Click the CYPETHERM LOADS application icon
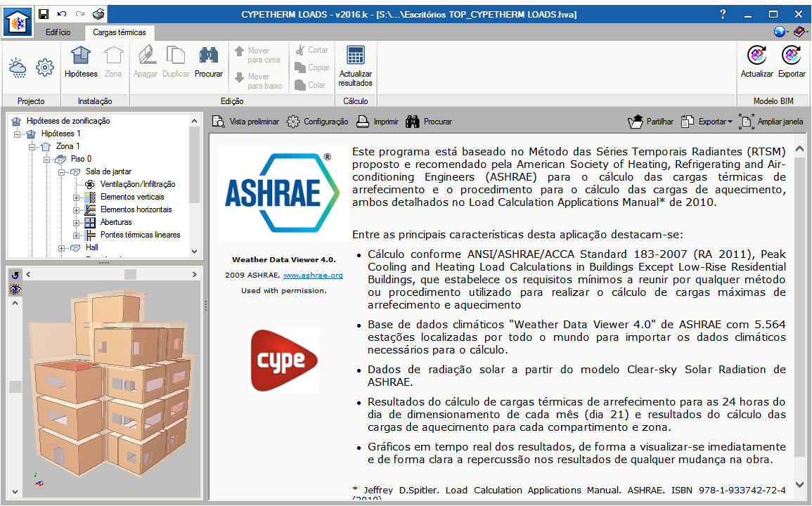812x506 pixels. tap(17, 22)
